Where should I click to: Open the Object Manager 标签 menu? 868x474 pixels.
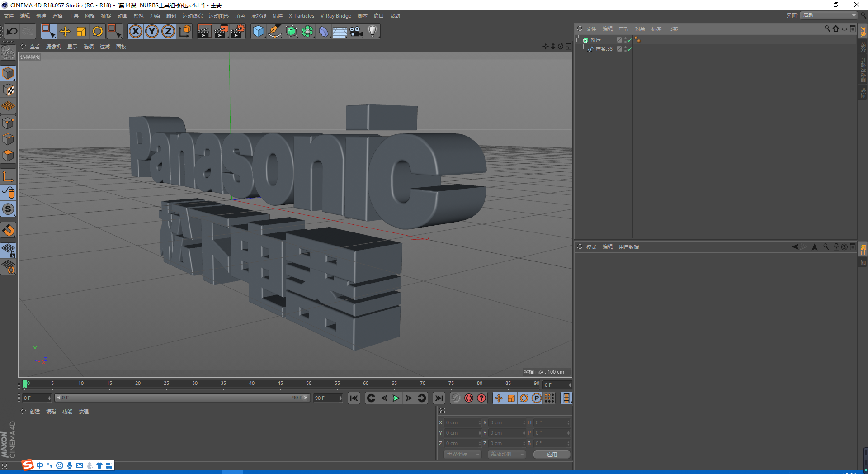coord(656,29)
